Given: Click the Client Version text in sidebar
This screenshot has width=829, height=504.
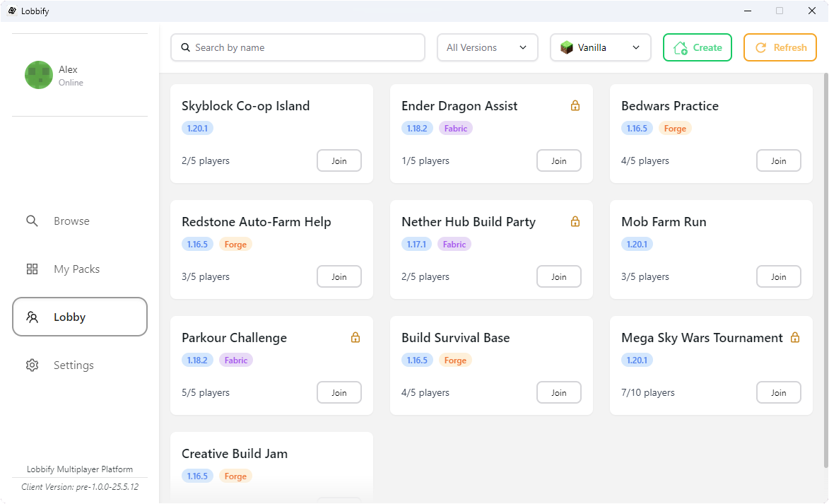Looking at the screenshot, I should 80,487.
